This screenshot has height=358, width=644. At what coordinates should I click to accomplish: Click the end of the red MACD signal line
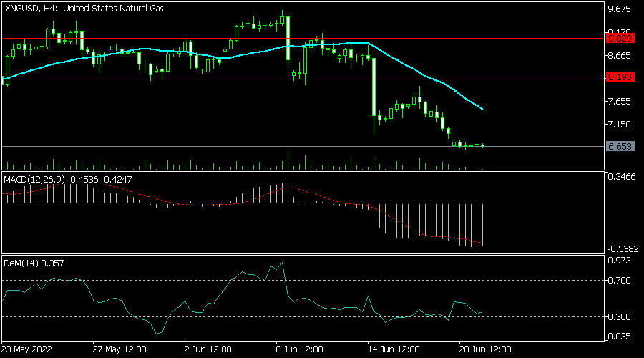481,243
